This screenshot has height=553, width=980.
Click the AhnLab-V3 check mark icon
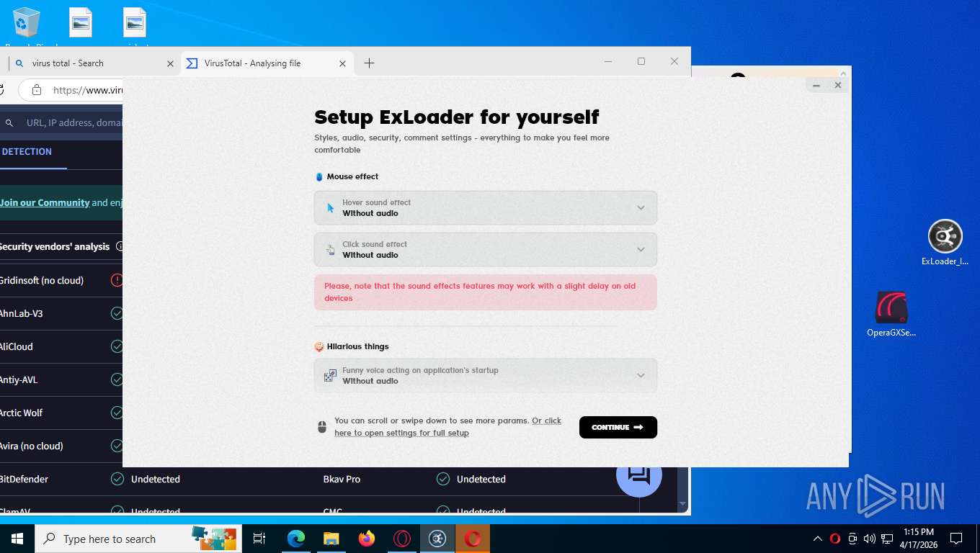tap(117, 313)
